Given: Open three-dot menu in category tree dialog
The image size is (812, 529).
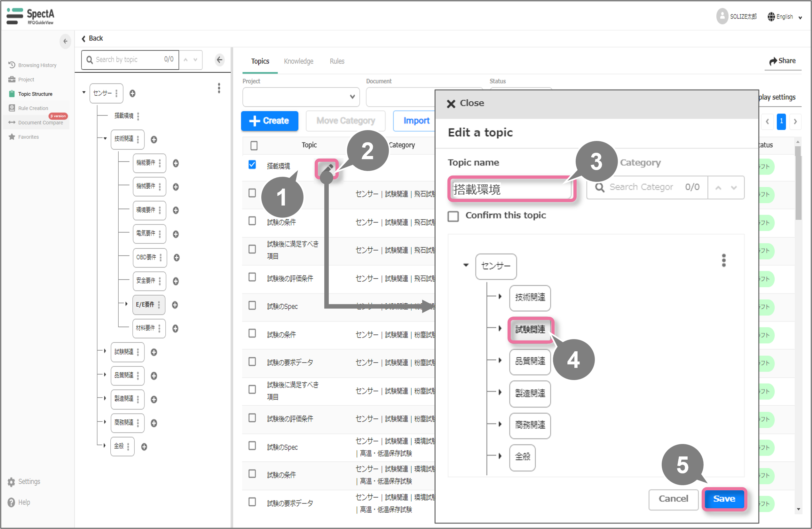Looking at the screenshot, I should click(x=723, y=260).
